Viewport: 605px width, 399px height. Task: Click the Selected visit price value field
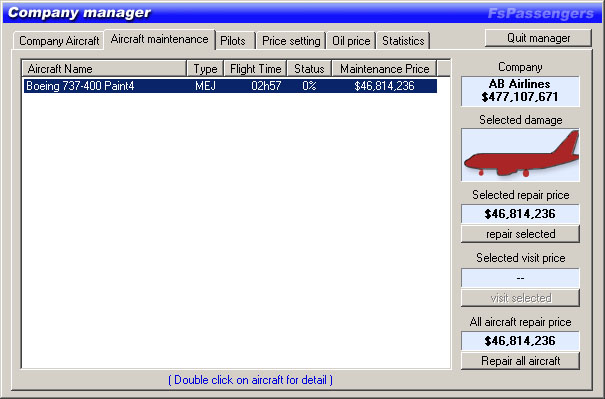click(x=520, y=278)
